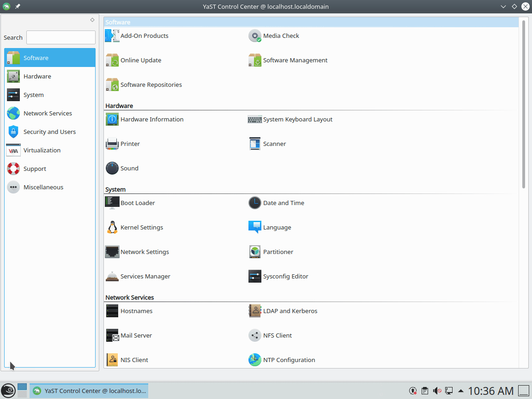Select the Virtualization category

pos(50,150)
